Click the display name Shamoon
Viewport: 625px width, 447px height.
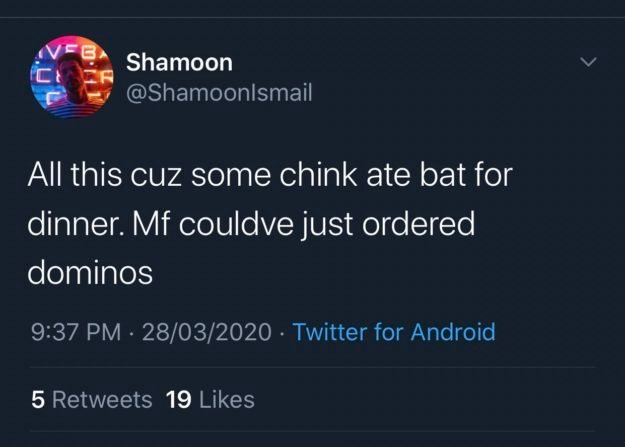[179, 62]
